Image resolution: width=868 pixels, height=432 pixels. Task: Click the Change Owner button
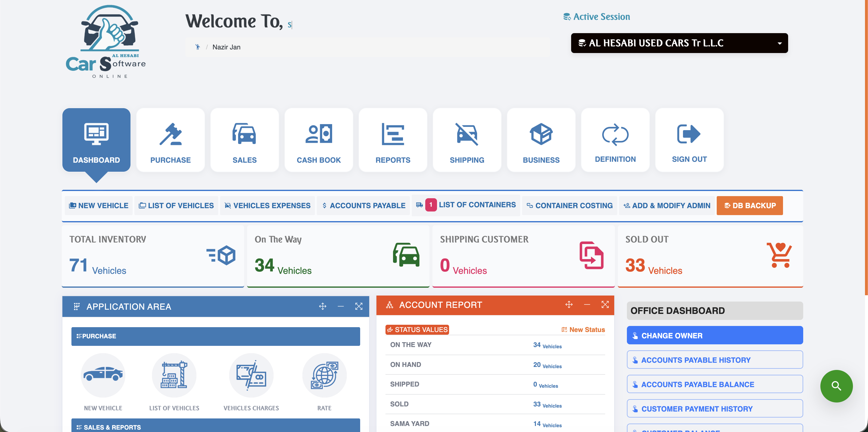[x=715, y=335]
